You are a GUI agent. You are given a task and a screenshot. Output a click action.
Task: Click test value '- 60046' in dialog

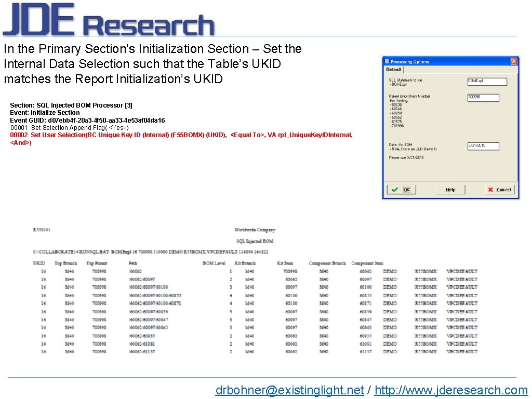click(x=395, y=109)
